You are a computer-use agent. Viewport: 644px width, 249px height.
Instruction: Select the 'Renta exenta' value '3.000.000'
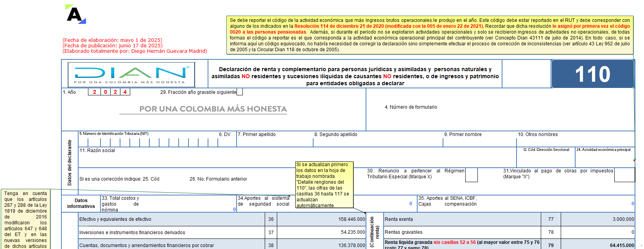(x=598, y=219)
